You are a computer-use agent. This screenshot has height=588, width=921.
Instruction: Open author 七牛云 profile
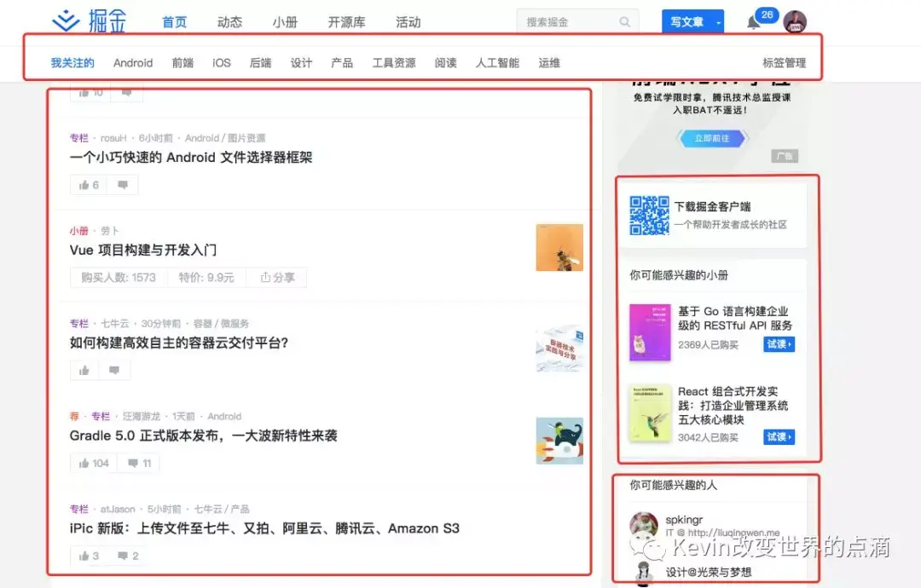click(114, 323)
